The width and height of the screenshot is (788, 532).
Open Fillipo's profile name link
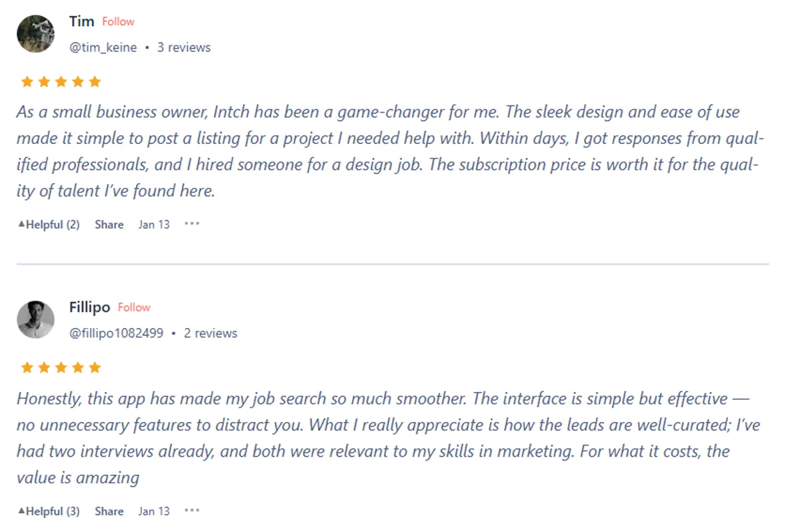(x=89, y=307)
